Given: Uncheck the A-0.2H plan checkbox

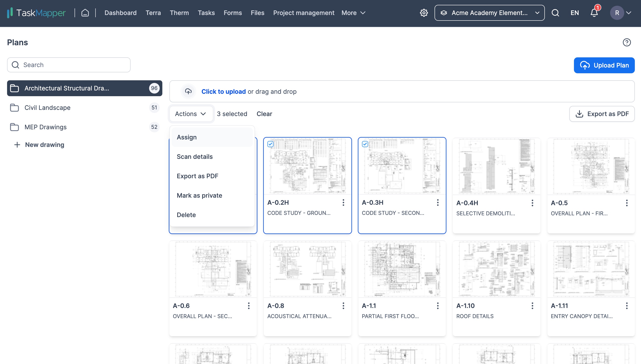Looking at the screenshot, I should pyautogui.click(x=270, y=144).
